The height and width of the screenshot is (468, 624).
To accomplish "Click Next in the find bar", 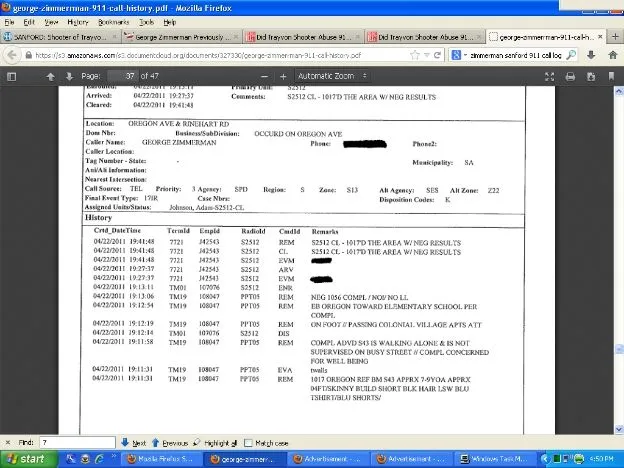I will (133, 442).
